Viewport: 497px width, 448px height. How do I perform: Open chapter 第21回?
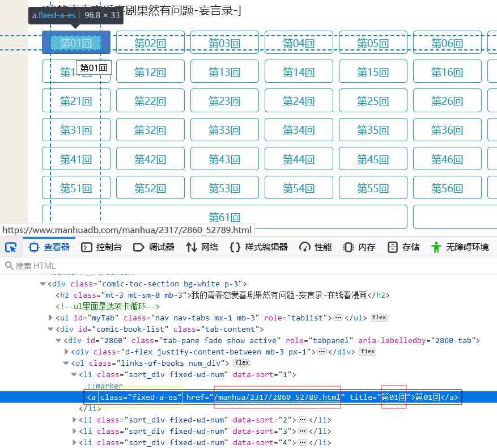76,100
